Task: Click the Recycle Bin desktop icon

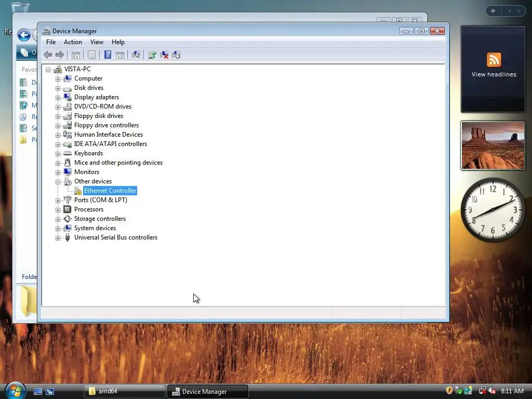Action: [x=20, y=7]
